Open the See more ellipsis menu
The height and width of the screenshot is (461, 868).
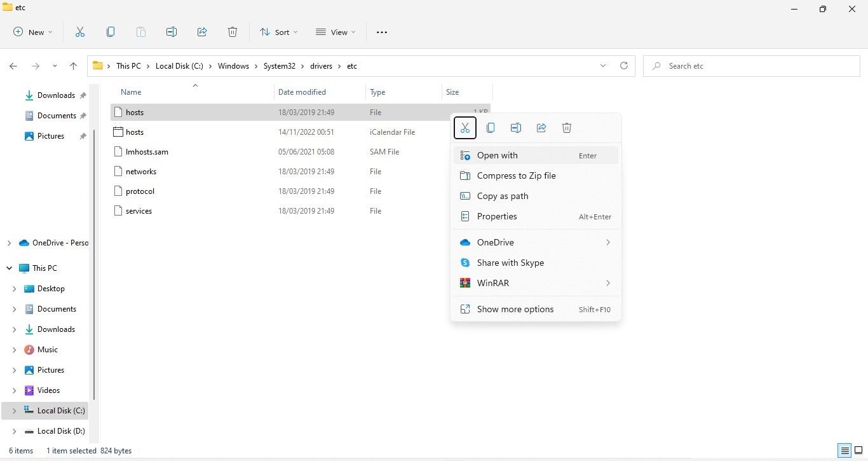point(382,32)
